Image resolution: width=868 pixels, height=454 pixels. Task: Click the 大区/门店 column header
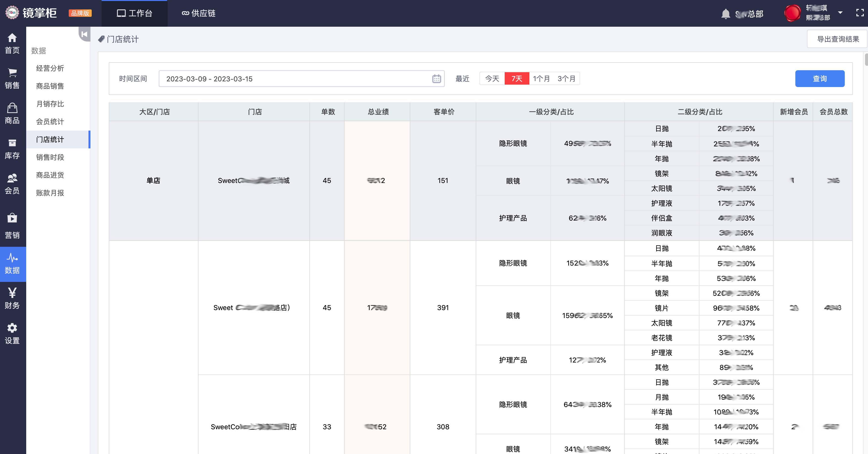[154, 112]
